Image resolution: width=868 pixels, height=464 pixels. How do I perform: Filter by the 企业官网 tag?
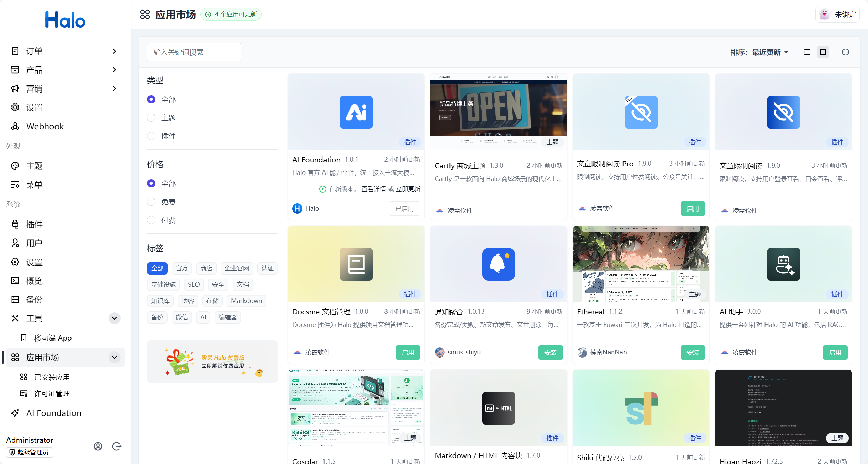coord(237,268)
